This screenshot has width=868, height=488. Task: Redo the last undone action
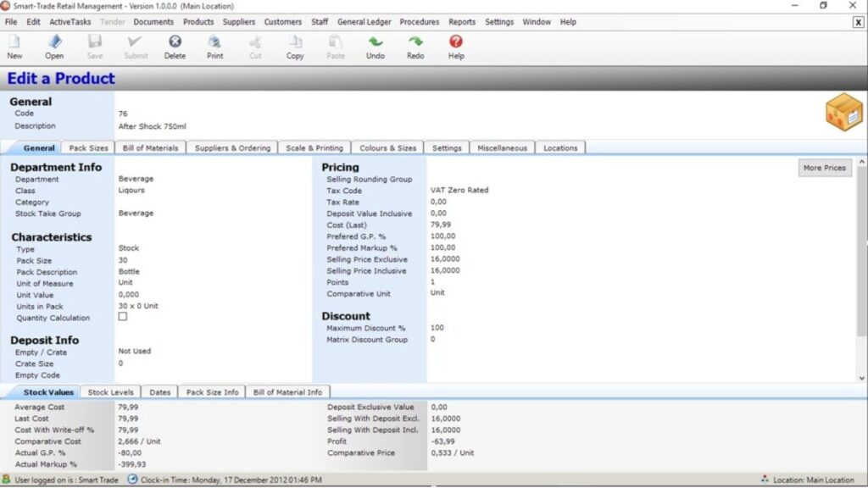tap(415, 47)
